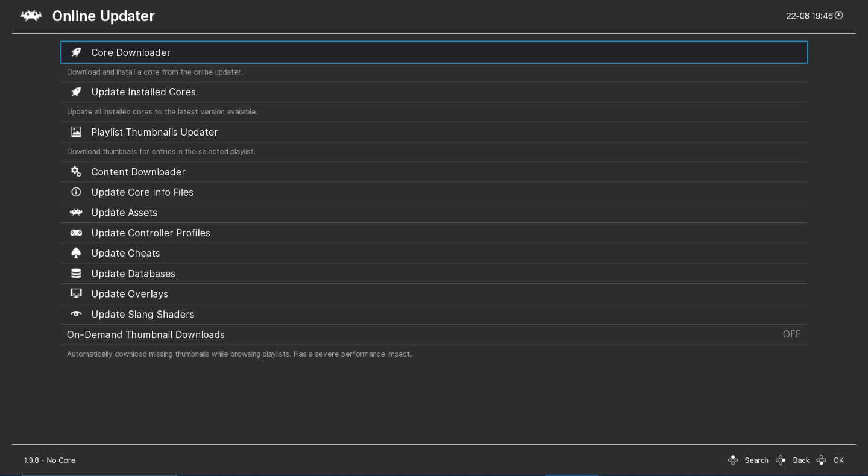Click the eye icon beside Update Slang Shaders

click(x=76, y=314)
